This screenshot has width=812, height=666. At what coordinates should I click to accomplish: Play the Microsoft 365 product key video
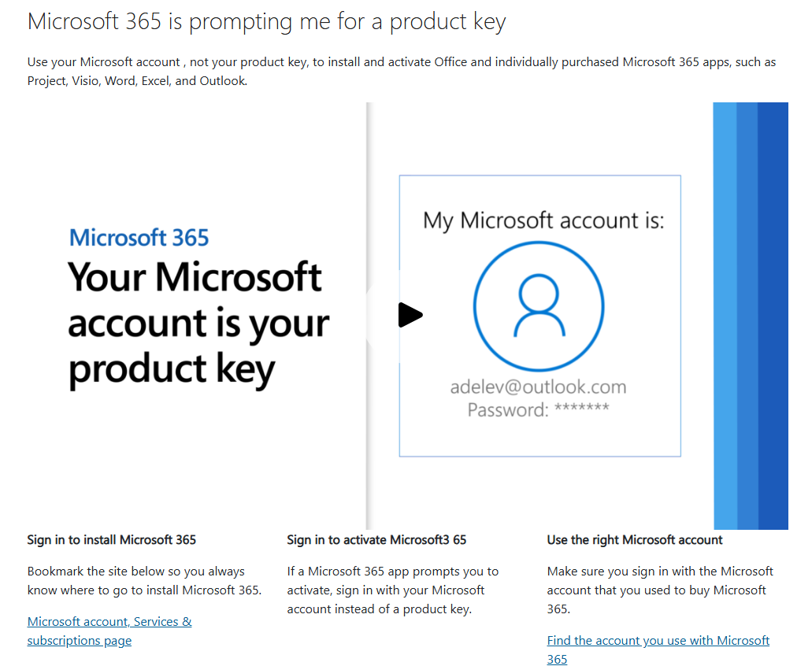410,315
